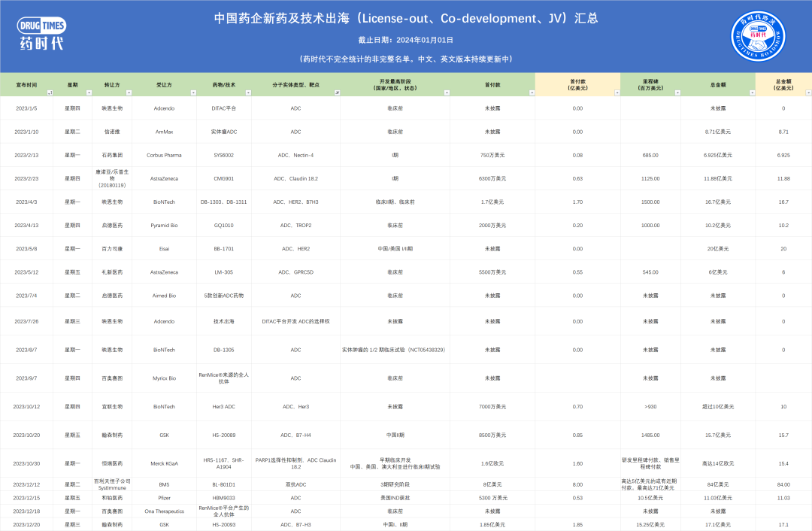Select the 美国IND获批 stage cell
The width and height of the screenshot is (812, 531).
point(395,498)
